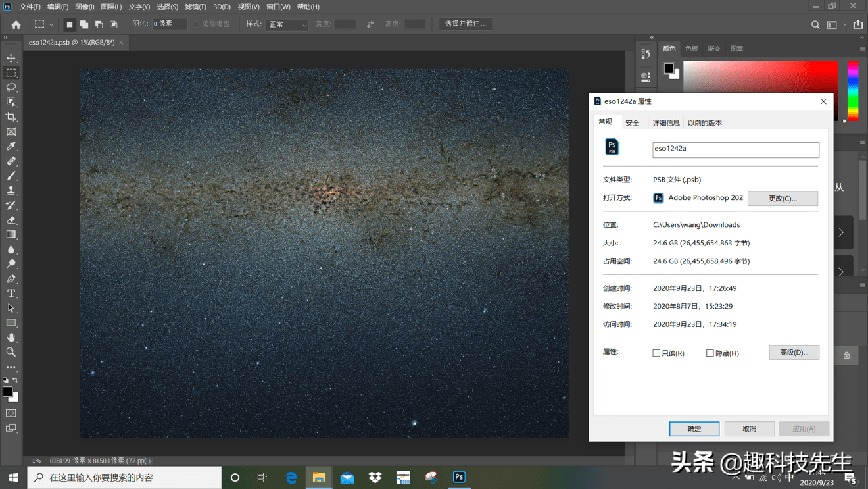Click the 确定 button
Viewport: 868px width, 489px height.
tap(694, 429)
